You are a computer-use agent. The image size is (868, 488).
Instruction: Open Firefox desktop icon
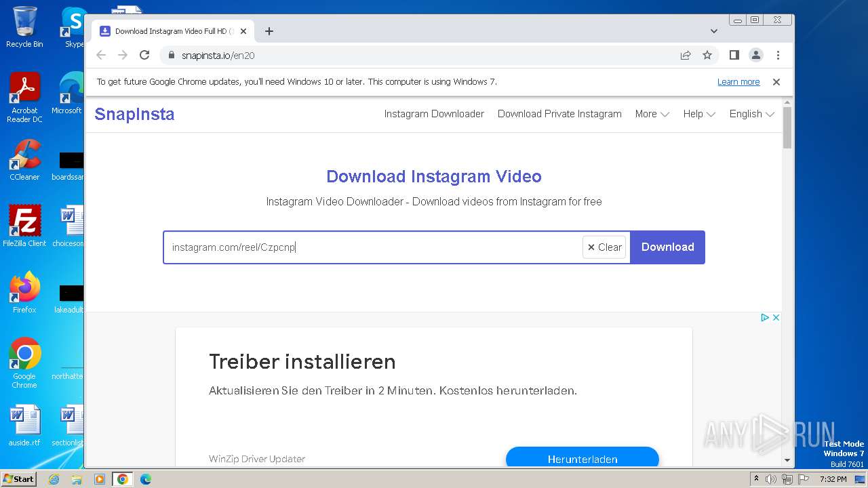(x=24, y=293)
